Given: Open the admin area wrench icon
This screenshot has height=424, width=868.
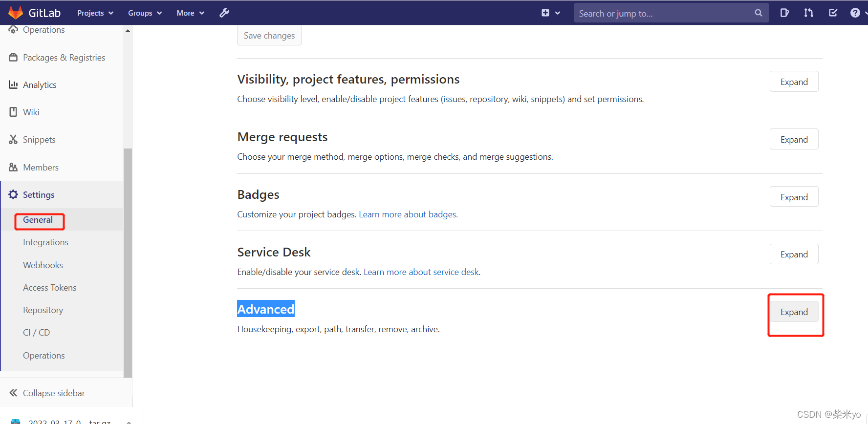Looking at the screenshot, I should (224, 13).
